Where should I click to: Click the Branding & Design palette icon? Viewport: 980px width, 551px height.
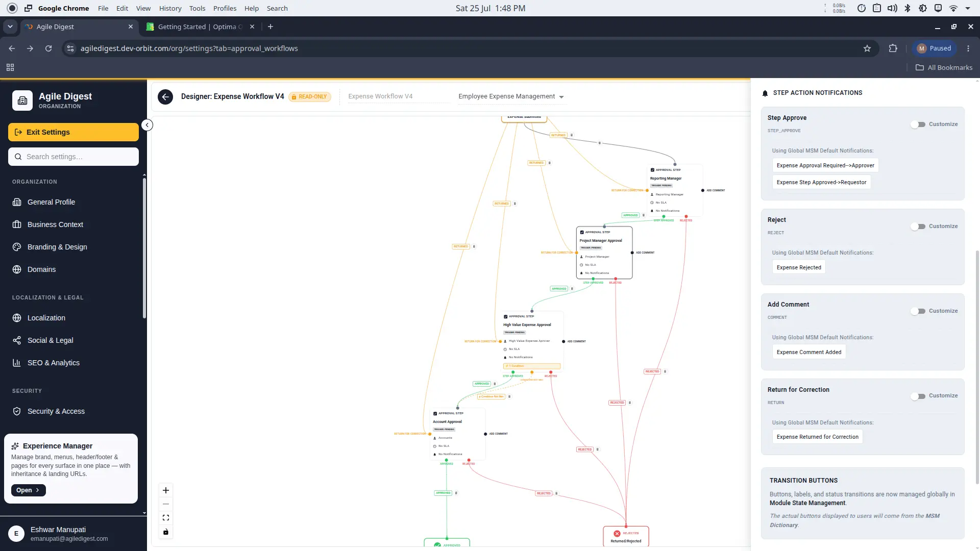(x=17, y=247)
